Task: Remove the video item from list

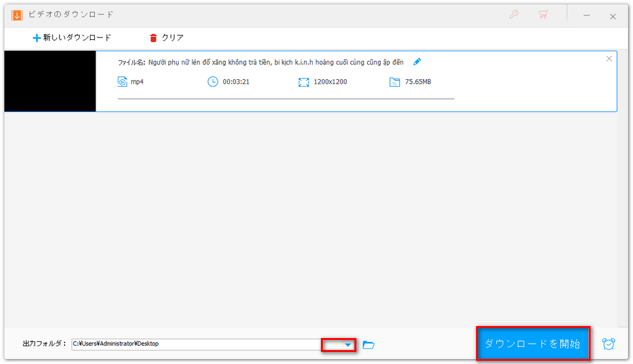Action: point(609,59)
